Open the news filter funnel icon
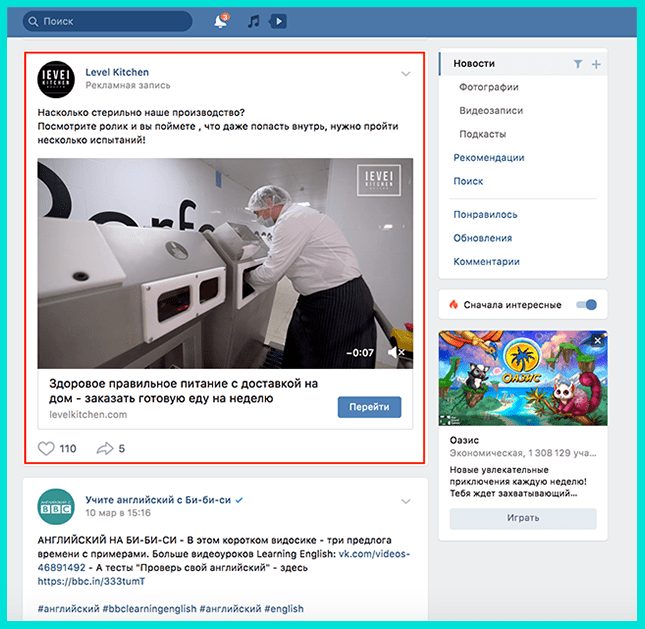Viewport: 645px width, 629px height. click(x=578, y=64)
